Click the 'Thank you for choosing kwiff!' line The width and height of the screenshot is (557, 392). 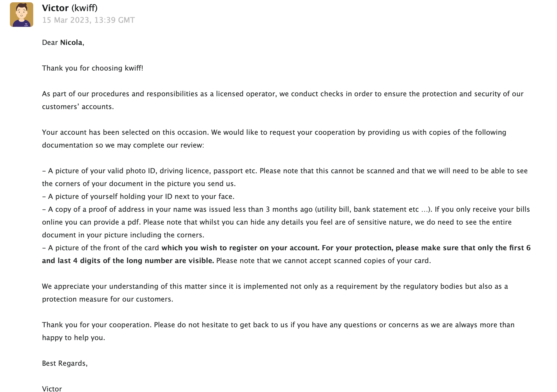(92, 68)
